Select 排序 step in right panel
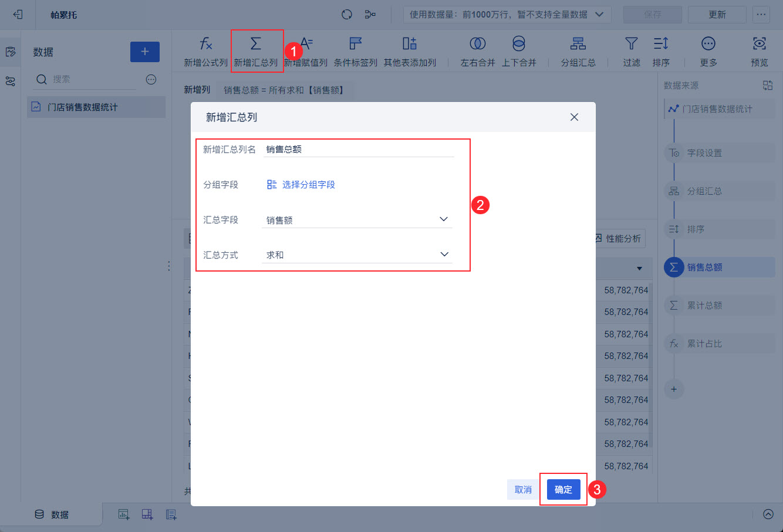The width and height of the screenshot is (783, 532). coord(720,229)
